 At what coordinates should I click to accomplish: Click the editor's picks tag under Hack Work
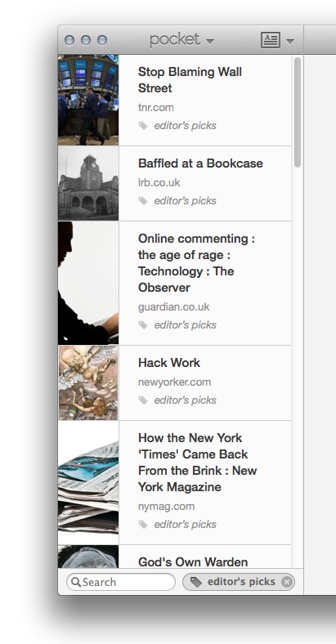185,400
